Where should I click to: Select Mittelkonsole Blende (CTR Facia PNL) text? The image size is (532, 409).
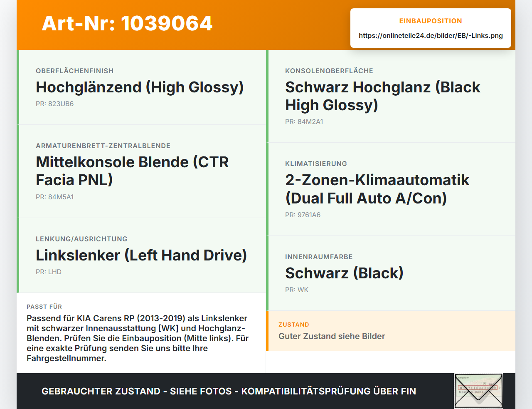click(132, 171)
